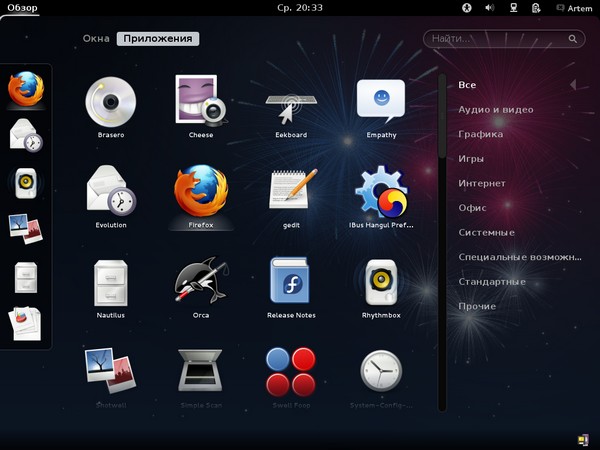Open gedit text editor
600x450 pixels.
pos(291,190)
